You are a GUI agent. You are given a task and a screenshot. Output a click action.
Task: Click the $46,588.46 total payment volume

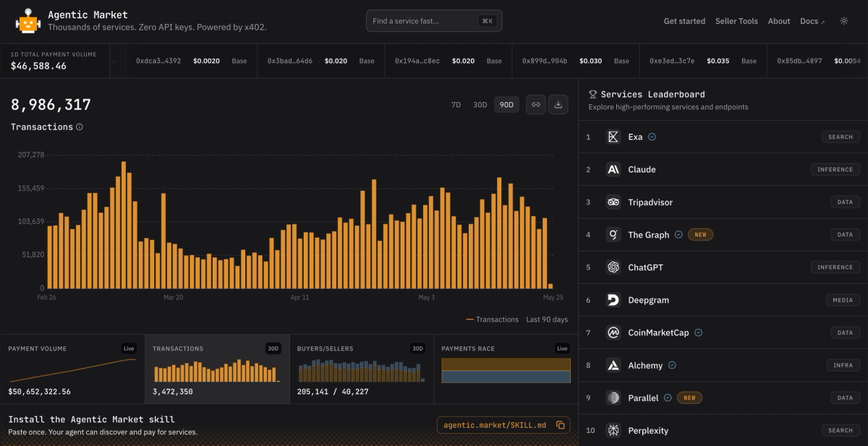tap(38, 66)
